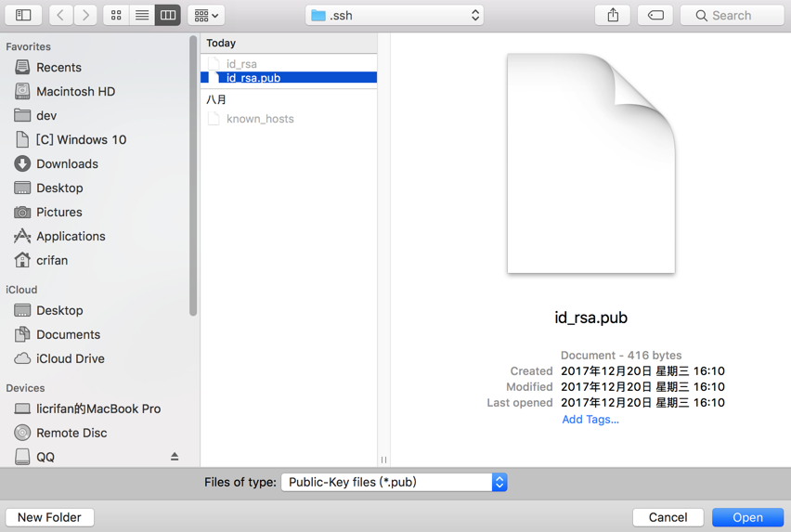
Task: Click the Modified date value
Action: [x=642, y=387]
